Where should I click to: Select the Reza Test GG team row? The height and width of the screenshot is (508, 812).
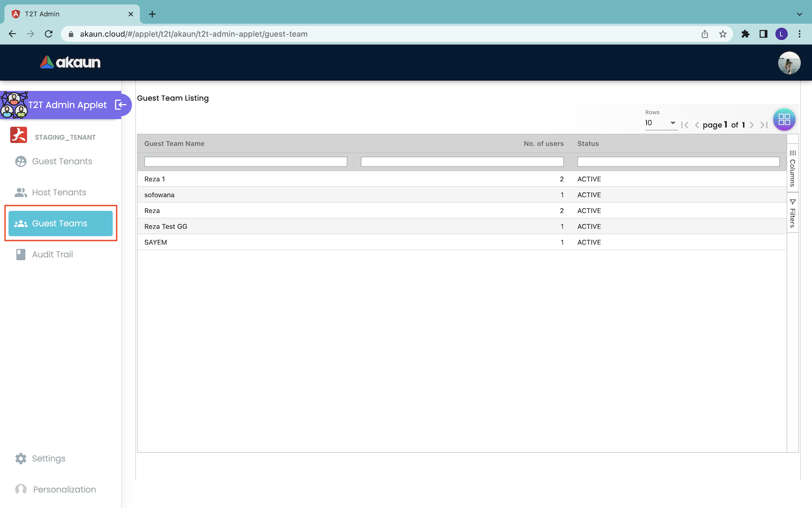(x=462, y=226)
